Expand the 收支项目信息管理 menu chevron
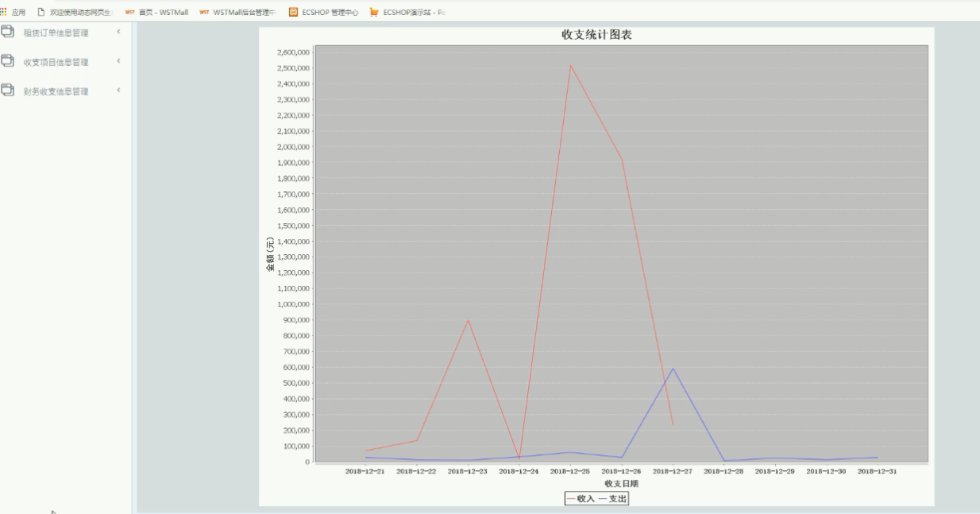 pyautogui.click(x=118, y=61)
